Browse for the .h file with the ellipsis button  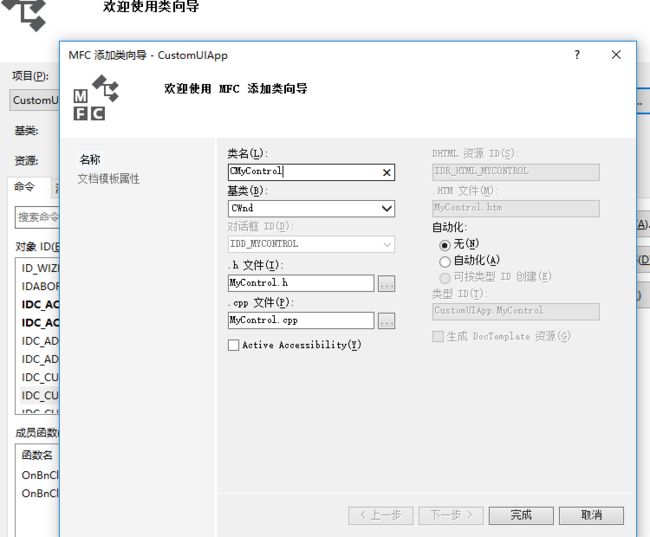[x=386, y=284]
